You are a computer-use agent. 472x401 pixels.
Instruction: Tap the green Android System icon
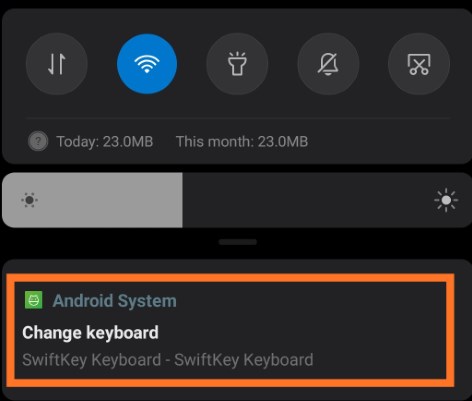34,300
